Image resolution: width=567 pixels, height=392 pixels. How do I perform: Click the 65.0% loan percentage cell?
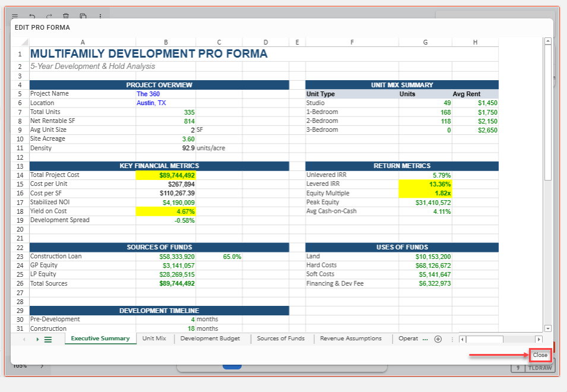(x=219, y=257)
